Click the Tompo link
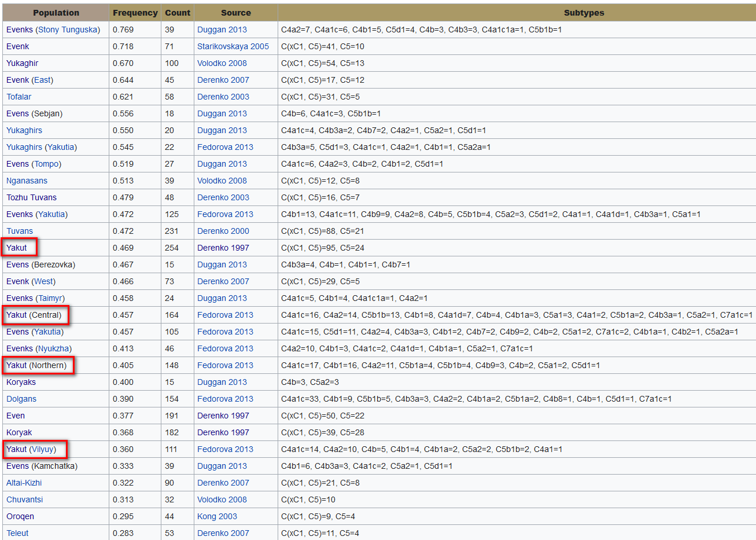The width and height of the screenshot is (756, 540). [46, 164]
